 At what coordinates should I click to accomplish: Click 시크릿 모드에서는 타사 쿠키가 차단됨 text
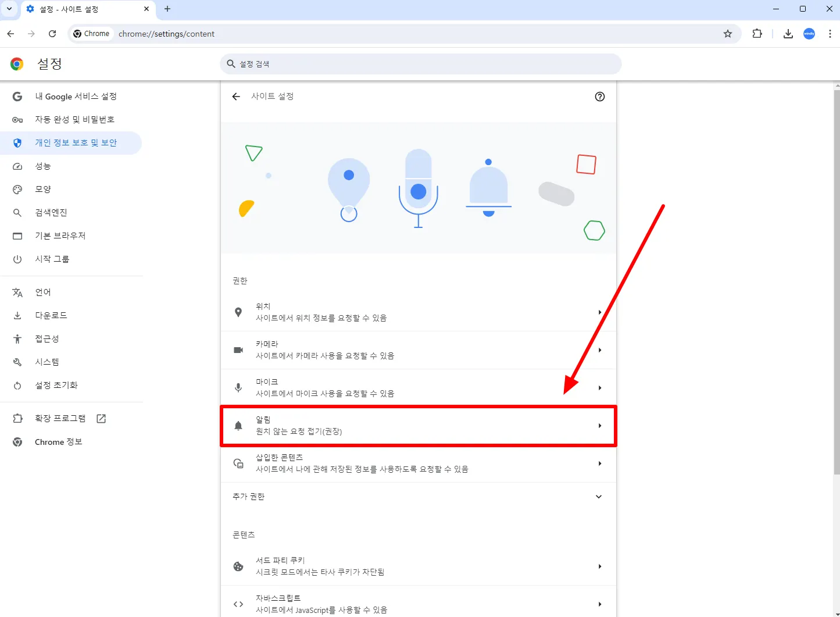click(x=320, y=572)
